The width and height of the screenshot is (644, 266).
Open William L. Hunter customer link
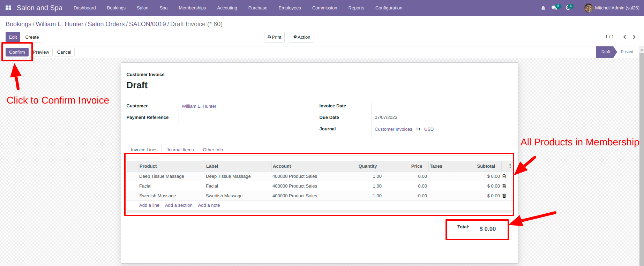coord(199,106)
